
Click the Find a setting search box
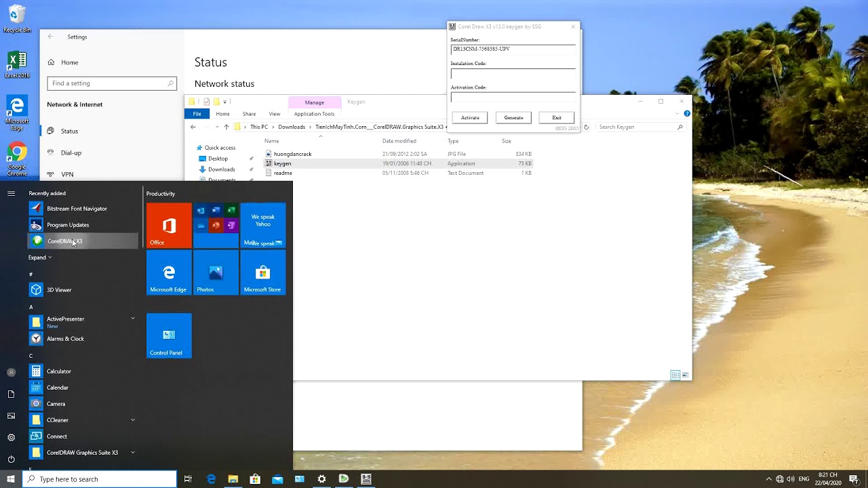(112, 83)
